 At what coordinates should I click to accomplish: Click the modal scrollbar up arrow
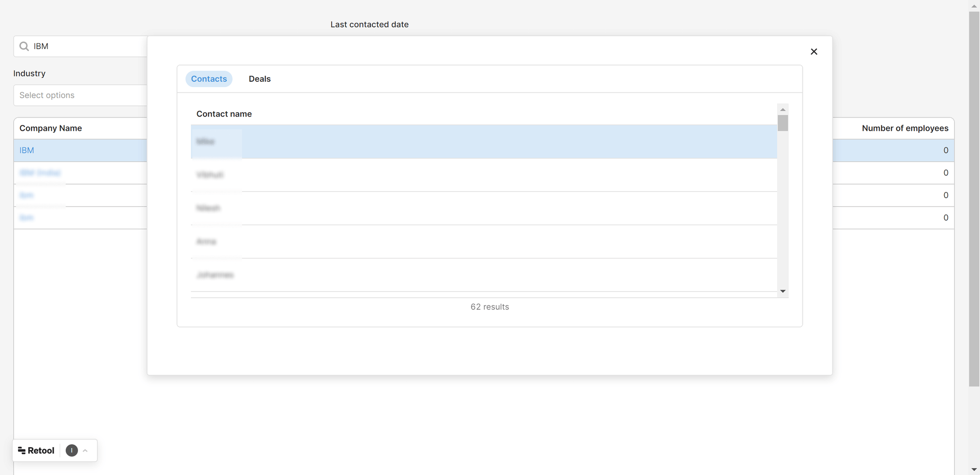[783, 109]
